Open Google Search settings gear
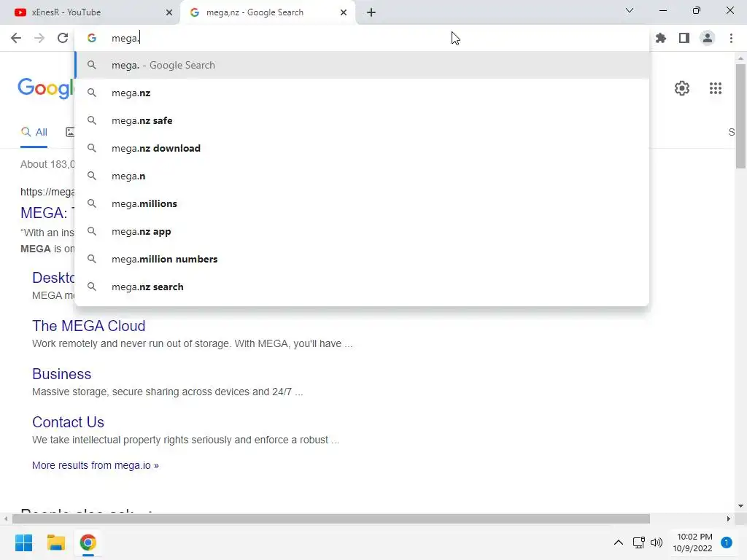 click(x=682, y=88)
